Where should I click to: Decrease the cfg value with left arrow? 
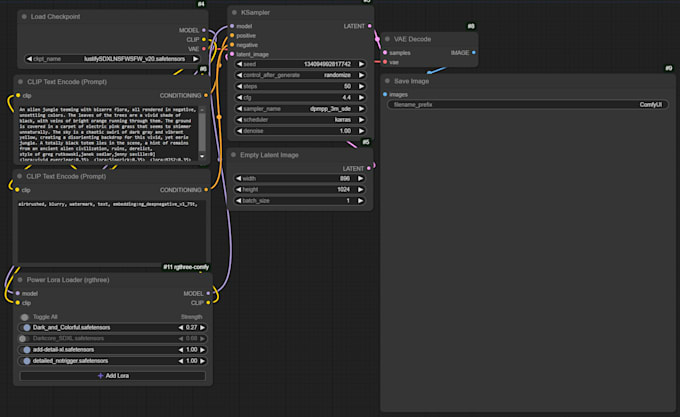coord(239,98)
